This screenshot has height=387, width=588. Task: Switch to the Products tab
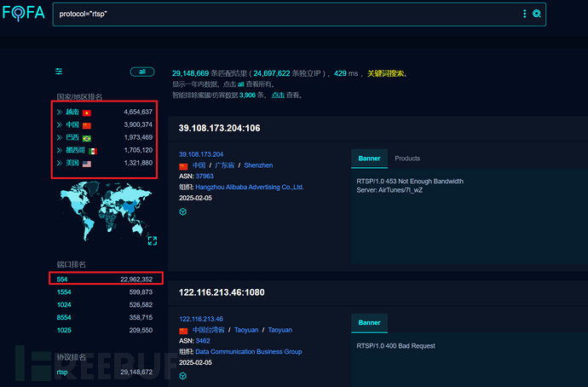point(407,159)
